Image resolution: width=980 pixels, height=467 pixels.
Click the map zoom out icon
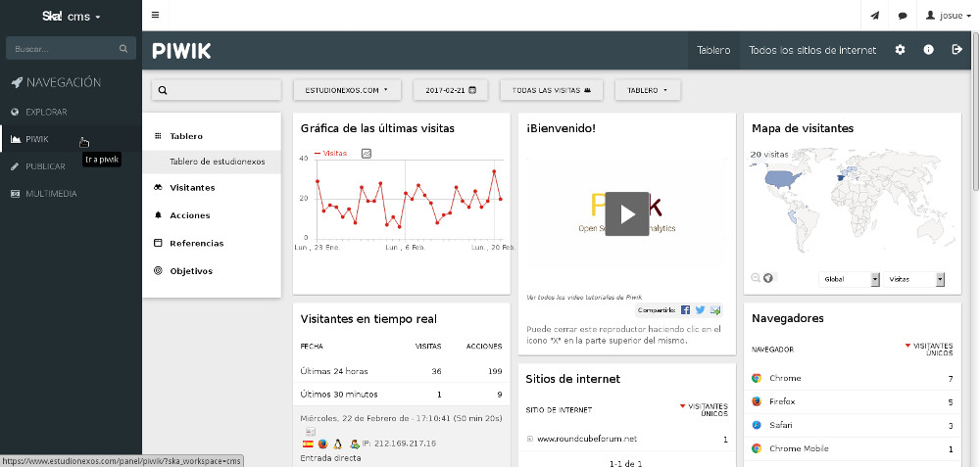pos(756,278)
